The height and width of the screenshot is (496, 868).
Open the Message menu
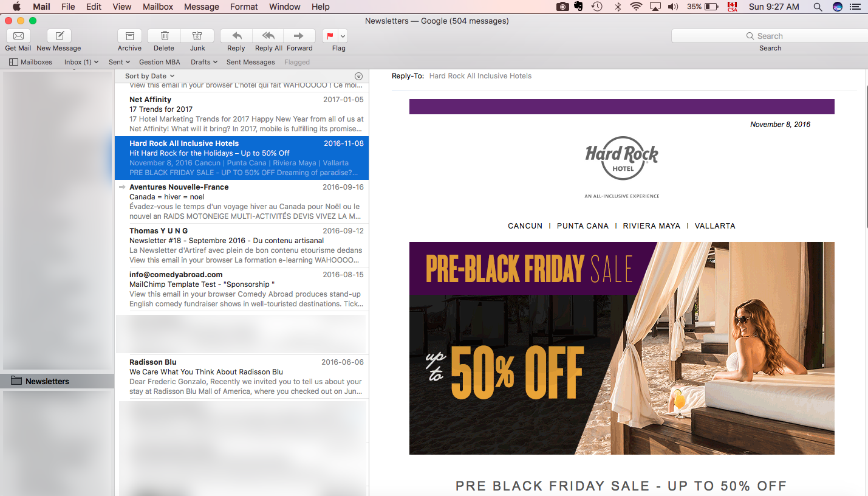202,7
